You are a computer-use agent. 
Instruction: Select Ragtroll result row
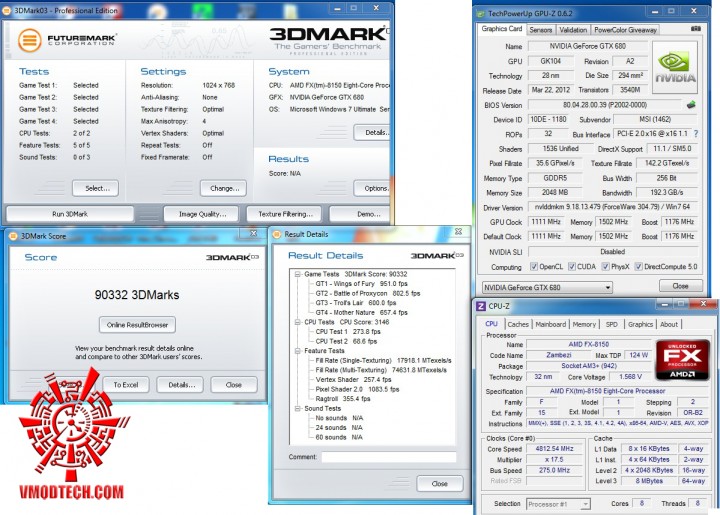[x=343, y=398]
